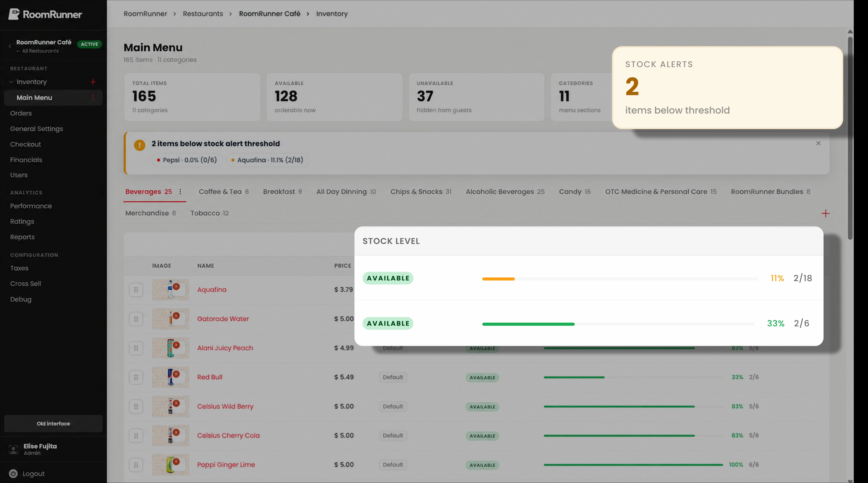Add a new category with red plus
868x483 pixels.
(826, 213)
